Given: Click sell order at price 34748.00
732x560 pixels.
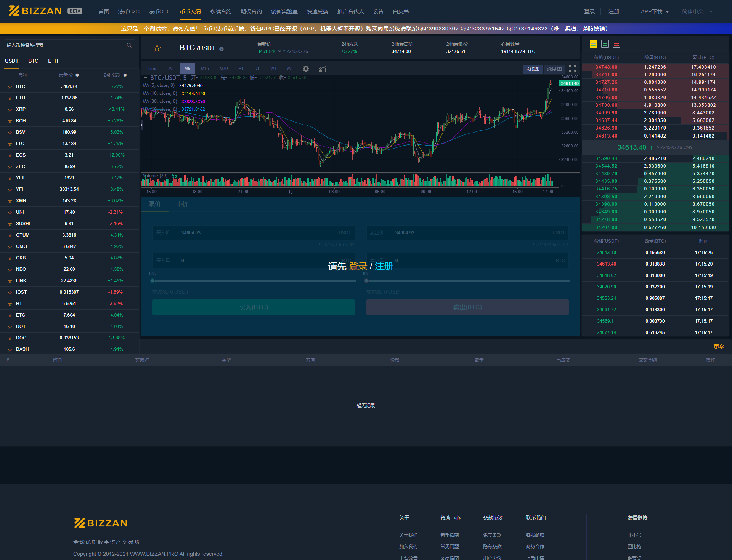Looking at the screenshot, I should 655,67.
